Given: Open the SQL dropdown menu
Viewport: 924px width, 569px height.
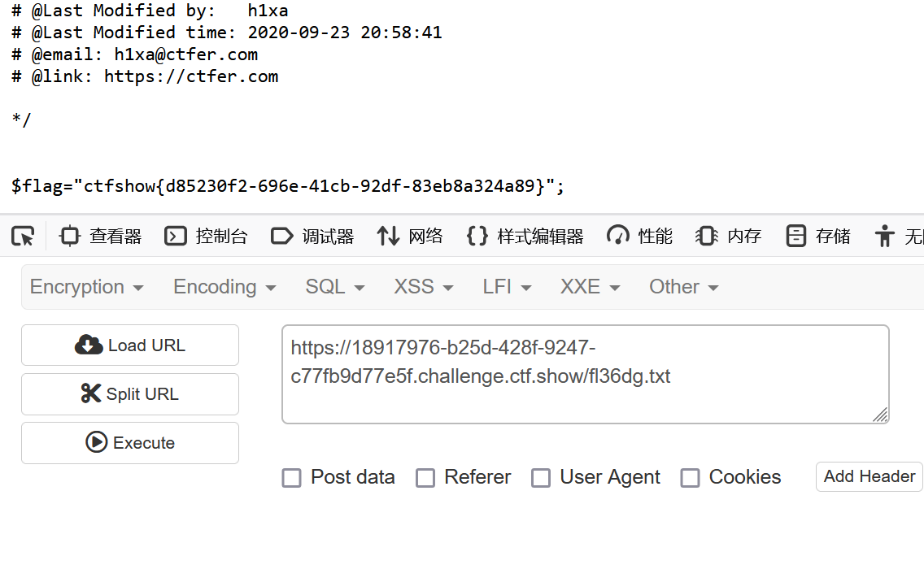Looking at the screenshot, I should pos(335,287).
